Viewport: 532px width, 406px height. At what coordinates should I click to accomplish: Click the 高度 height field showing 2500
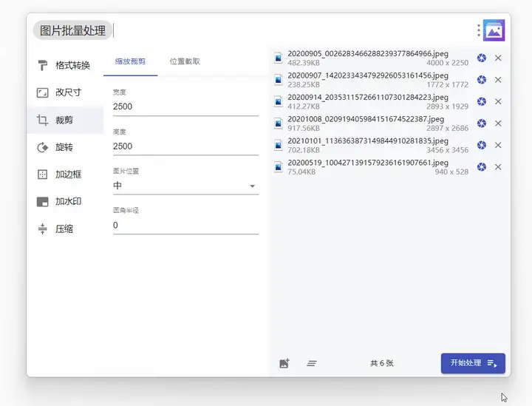pyautogui.click(x=185, y=146)
